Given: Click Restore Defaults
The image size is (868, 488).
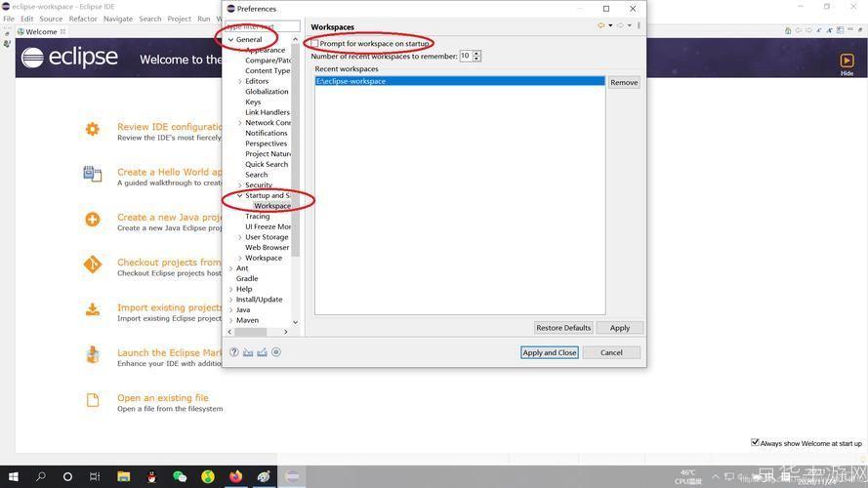Looking at the screenshot, I should 563,328.
